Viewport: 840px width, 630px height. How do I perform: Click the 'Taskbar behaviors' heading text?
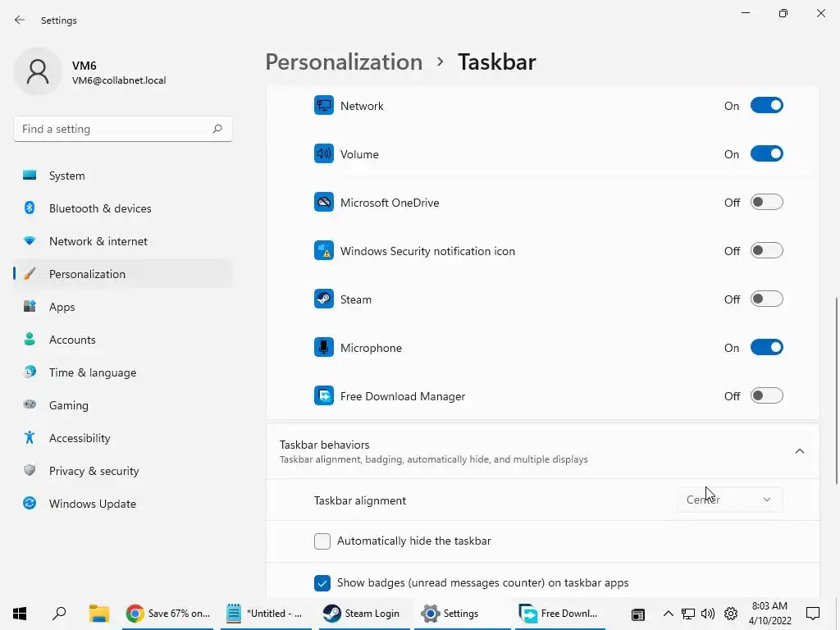pyautogui.click(x=325, y=445)
